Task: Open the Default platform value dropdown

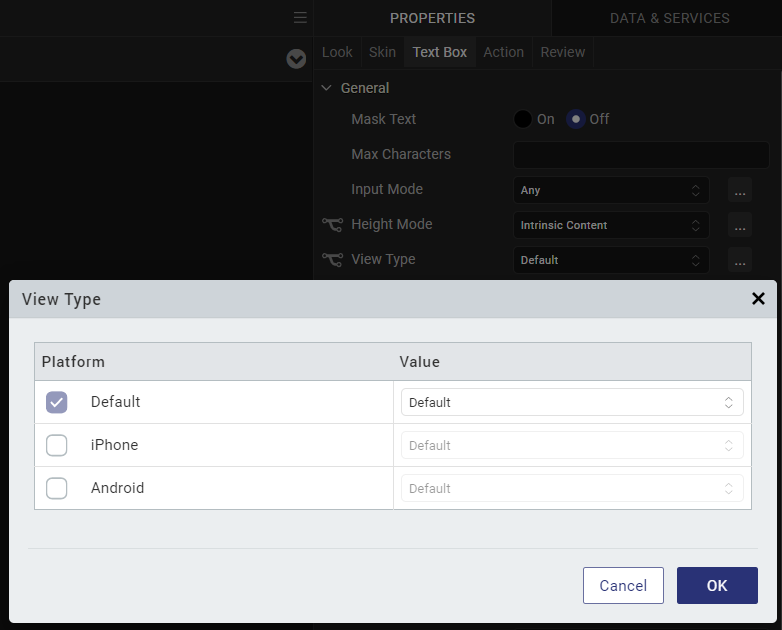Action: point(572,402)
